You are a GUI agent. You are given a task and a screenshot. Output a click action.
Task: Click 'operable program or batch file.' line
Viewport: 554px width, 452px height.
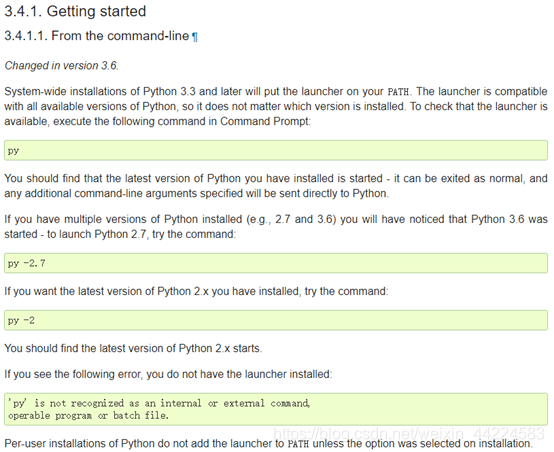[88, 416]
